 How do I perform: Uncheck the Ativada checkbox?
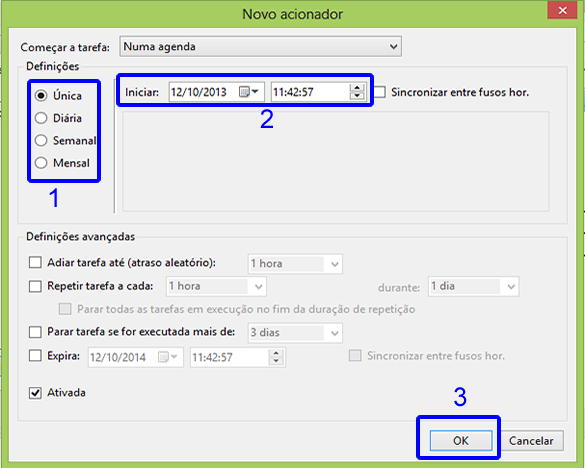coord(35,393)
